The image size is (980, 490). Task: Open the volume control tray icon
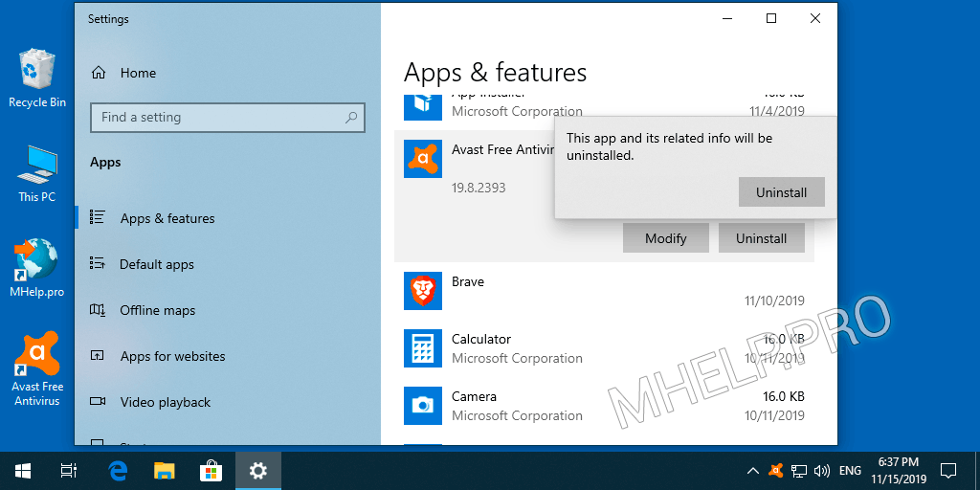(822, 471)
